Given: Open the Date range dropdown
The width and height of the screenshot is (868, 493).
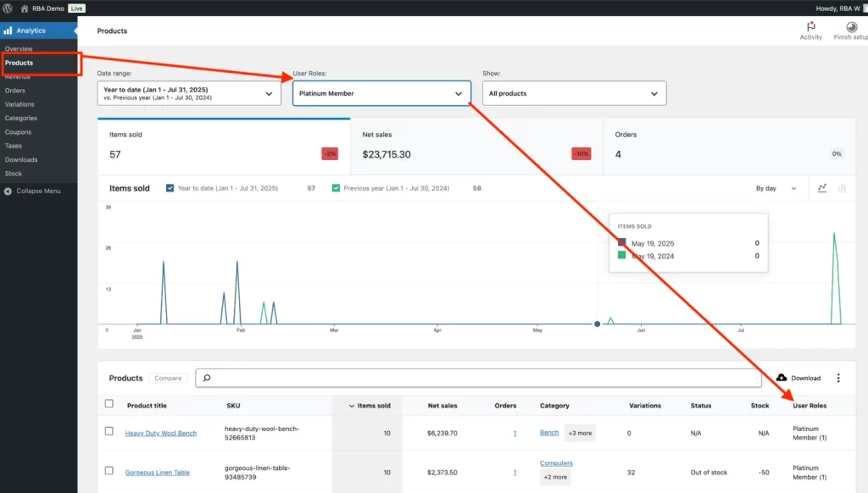Looking at the screenshot, I should [x=189, y=93].
